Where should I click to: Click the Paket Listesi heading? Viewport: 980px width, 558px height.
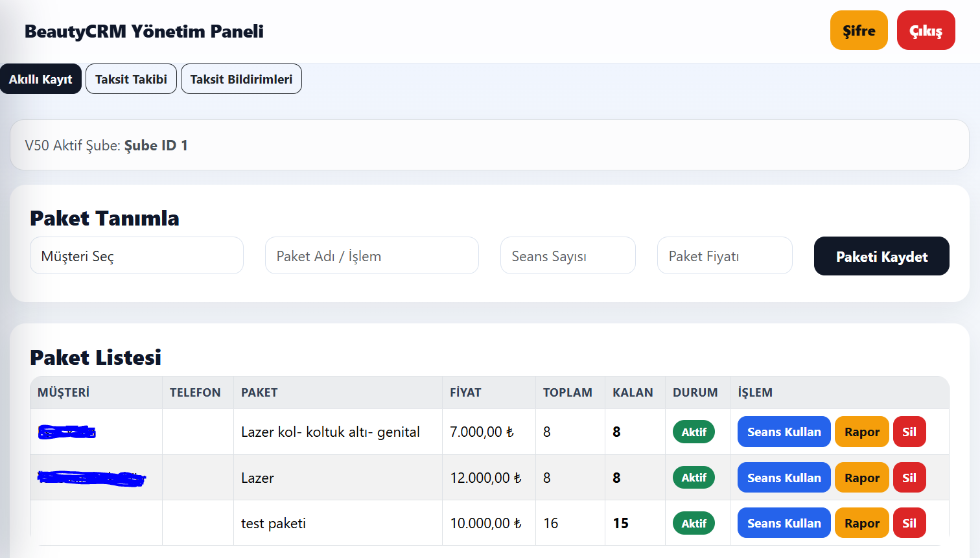(x=95, y=357)
